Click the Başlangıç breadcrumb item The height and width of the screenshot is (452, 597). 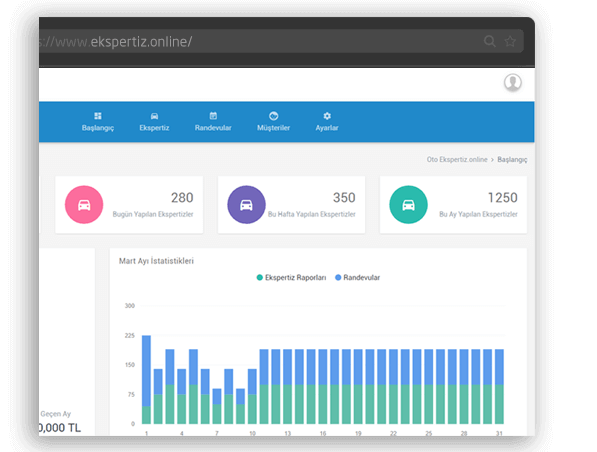click(512, 160)
